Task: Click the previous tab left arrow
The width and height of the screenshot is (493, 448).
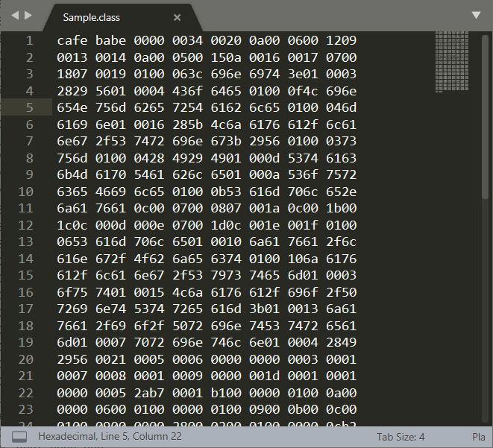Action: pos(15,15)
